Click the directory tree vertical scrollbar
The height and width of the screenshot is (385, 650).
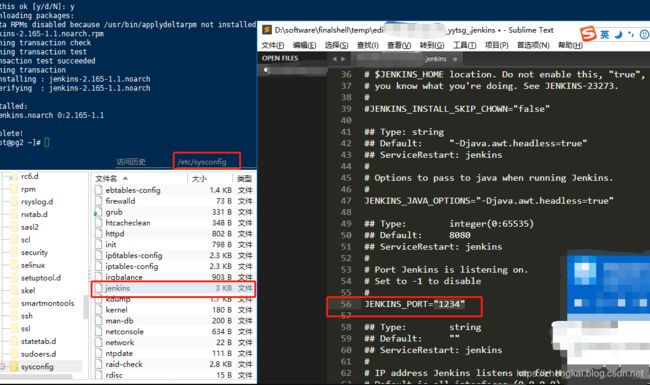click(x=86, y=307)
